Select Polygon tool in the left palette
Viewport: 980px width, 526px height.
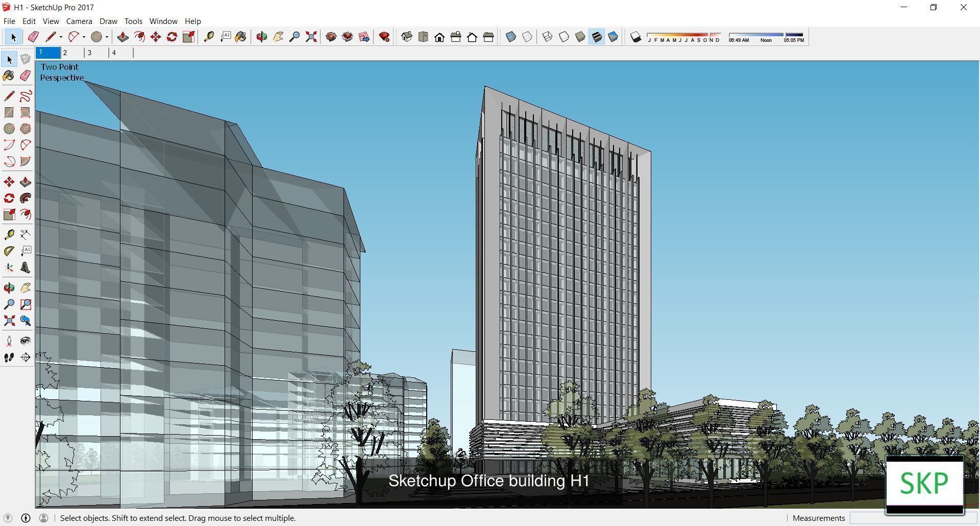tap(26, 129)
